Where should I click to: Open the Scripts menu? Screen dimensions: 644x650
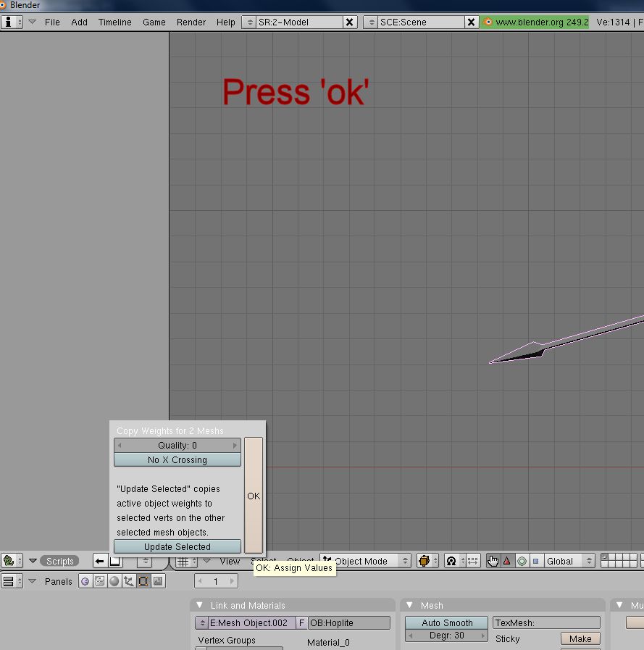pos(59,561)
